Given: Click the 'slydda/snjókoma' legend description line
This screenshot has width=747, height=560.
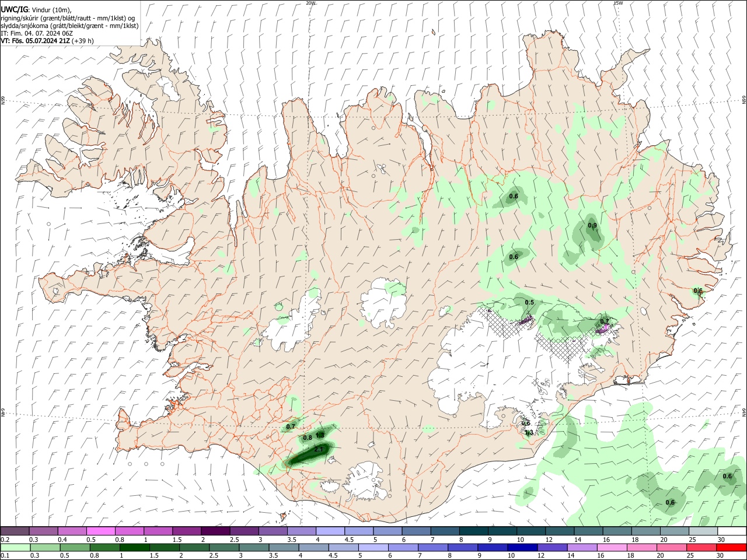Looking at the screenshot, I should point(69,26).
